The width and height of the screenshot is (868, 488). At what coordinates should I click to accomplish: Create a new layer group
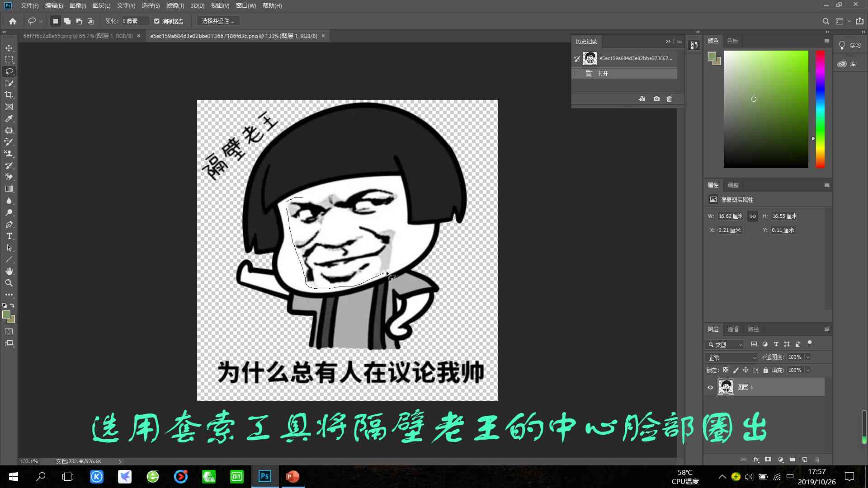click(793, 460)
